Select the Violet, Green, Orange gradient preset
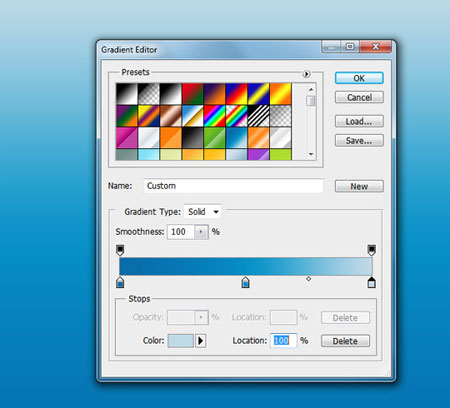450x408 pixels. tap(127, 116)
